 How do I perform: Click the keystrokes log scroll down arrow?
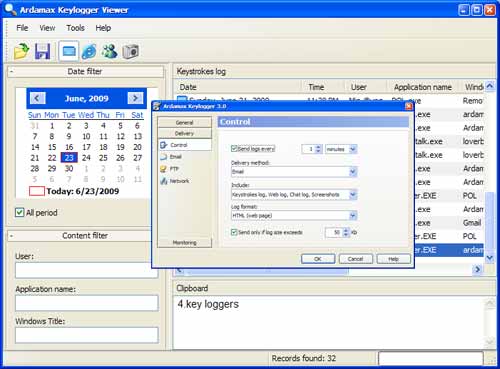click(489, 257)
